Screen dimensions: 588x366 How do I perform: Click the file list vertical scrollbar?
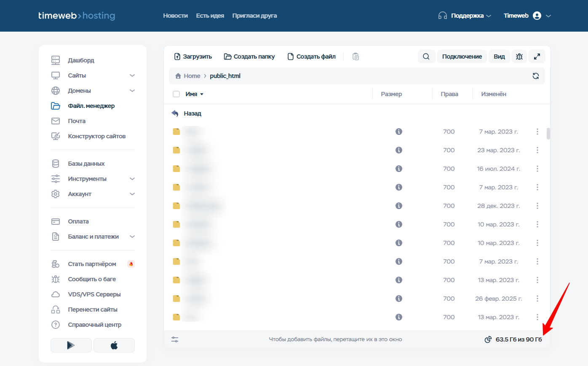[x=548, y=133]
